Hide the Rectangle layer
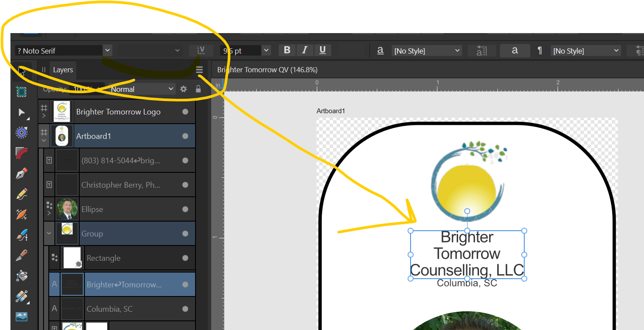The width and height of the screenshot is (644, 330). point(185,258)
